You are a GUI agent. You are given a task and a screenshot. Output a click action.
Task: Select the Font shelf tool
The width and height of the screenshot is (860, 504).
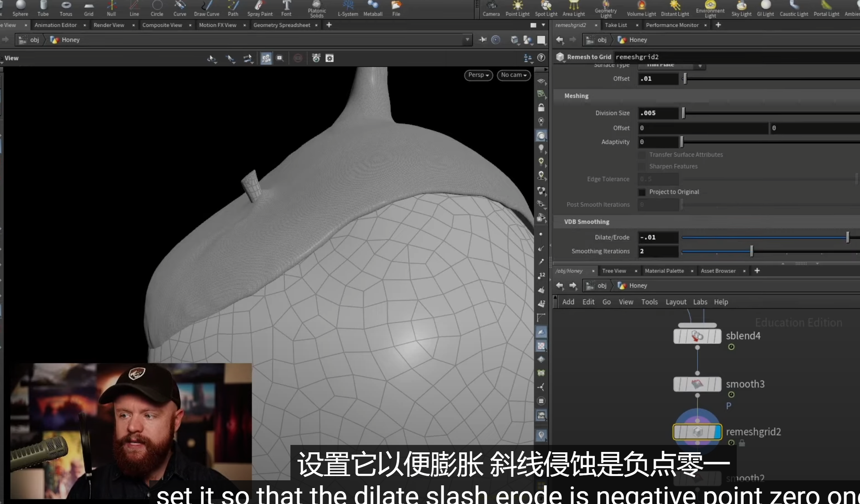287,9
